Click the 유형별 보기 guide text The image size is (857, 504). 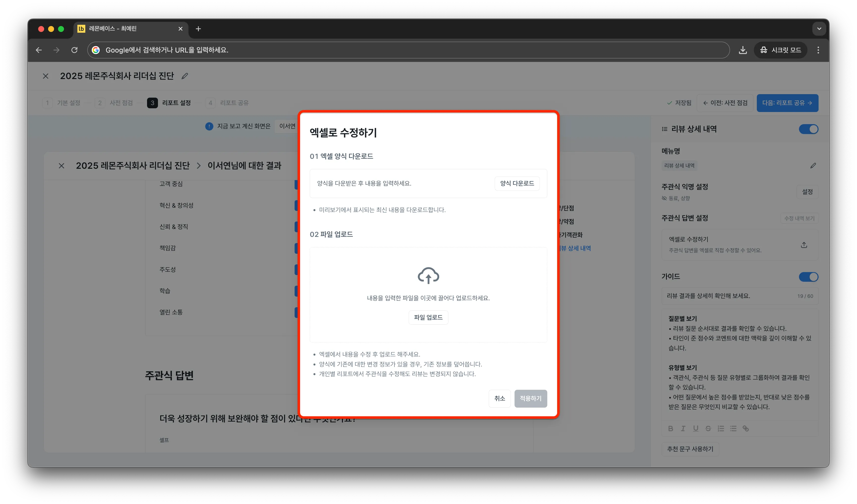682,367
